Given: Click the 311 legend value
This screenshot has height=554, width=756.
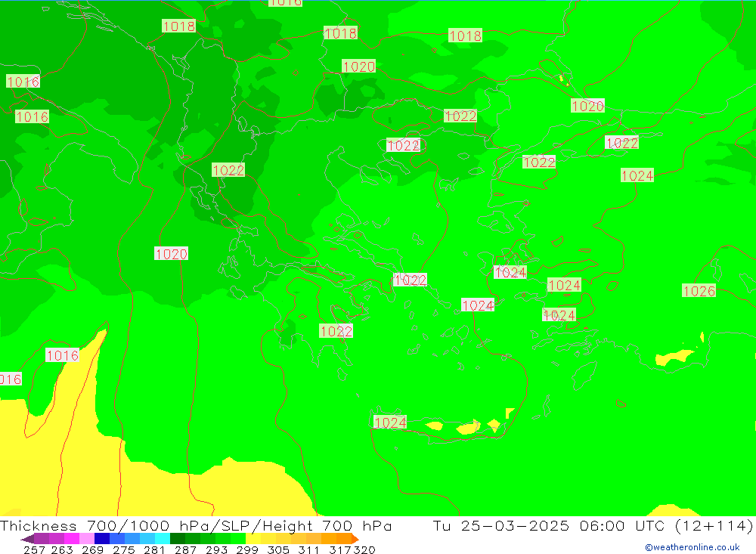Looking at the screenshot, I should click(308, 549).
